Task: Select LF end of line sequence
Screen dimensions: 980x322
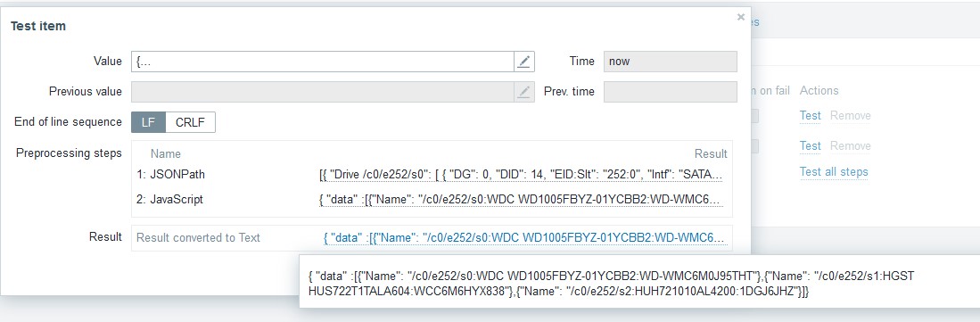Action: click(148, 122)
